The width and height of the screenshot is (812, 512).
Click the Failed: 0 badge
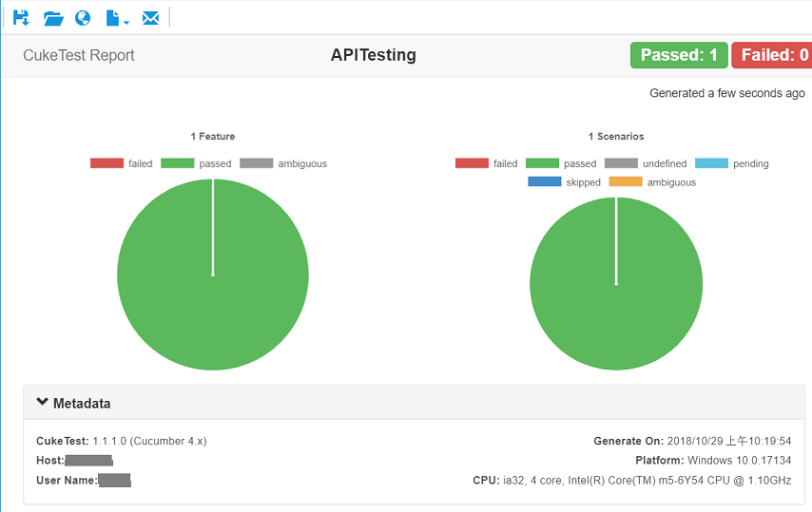[x=772, y=55]
